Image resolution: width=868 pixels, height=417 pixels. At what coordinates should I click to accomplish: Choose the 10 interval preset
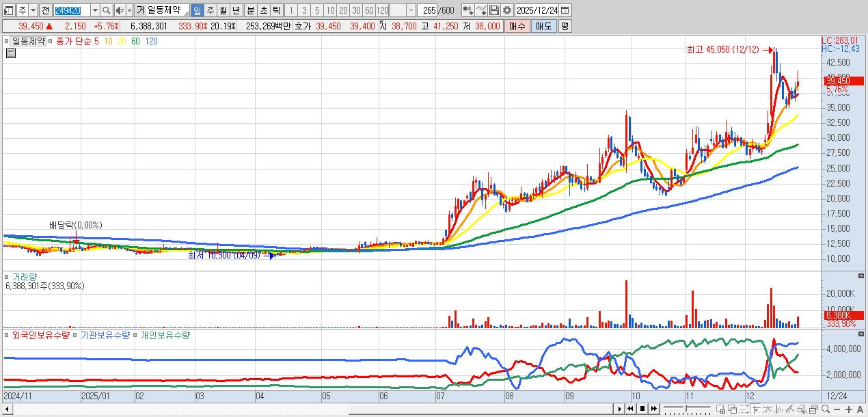pos(330,10)
